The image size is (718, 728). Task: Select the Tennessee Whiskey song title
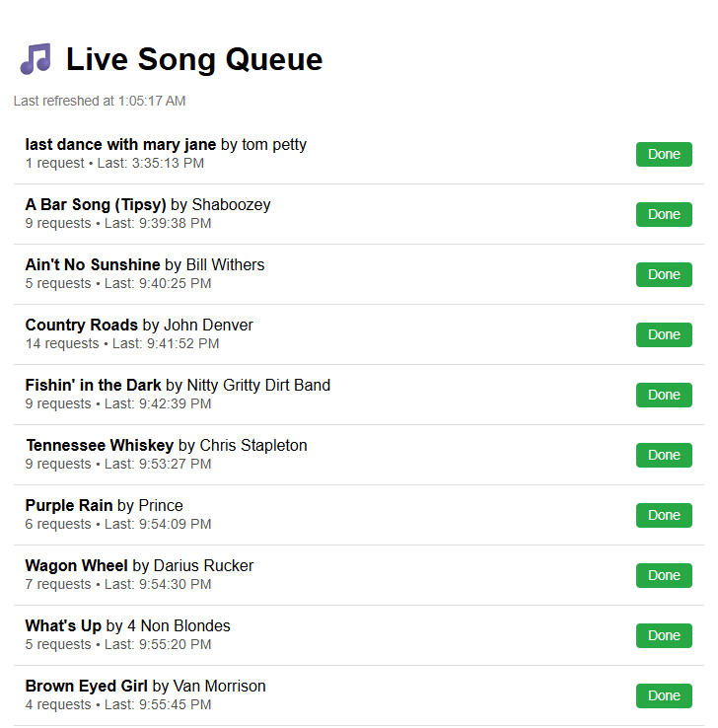pos(100,445)
